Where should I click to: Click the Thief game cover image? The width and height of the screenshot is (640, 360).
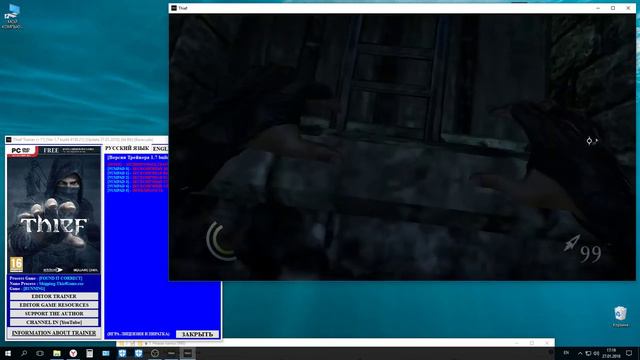coord(54,210)
